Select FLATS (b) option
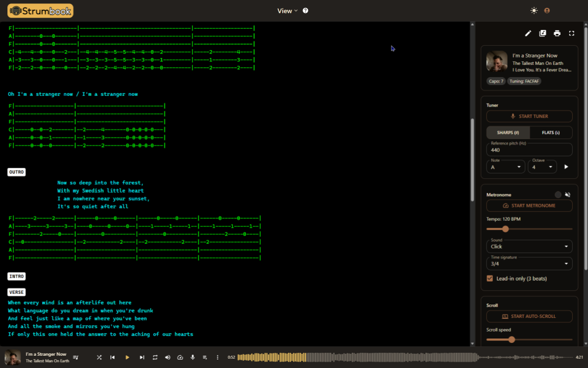The image size is (588, 368). [x=551, y=132]
